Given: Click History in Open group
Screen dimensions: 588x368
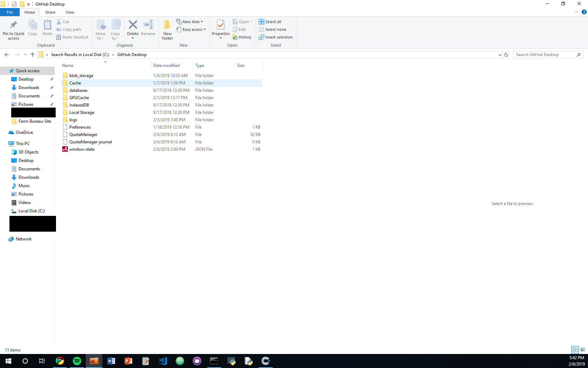Looking at the screenshot, I should point(242,37).
